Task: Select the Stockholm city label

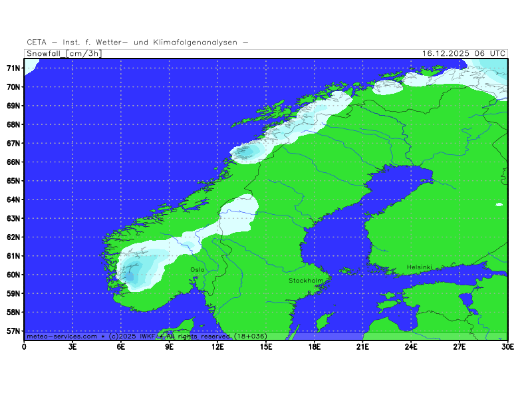Action: (306, 281)
